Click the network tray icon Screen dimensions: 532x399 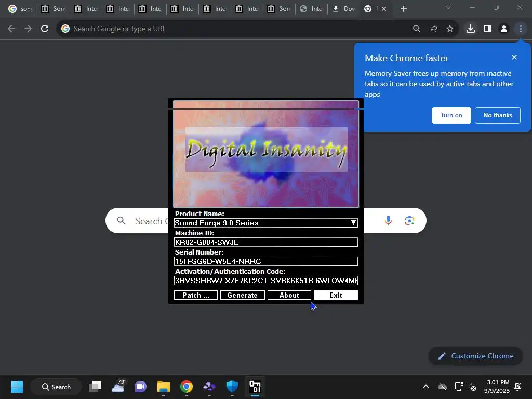[459, 387]
